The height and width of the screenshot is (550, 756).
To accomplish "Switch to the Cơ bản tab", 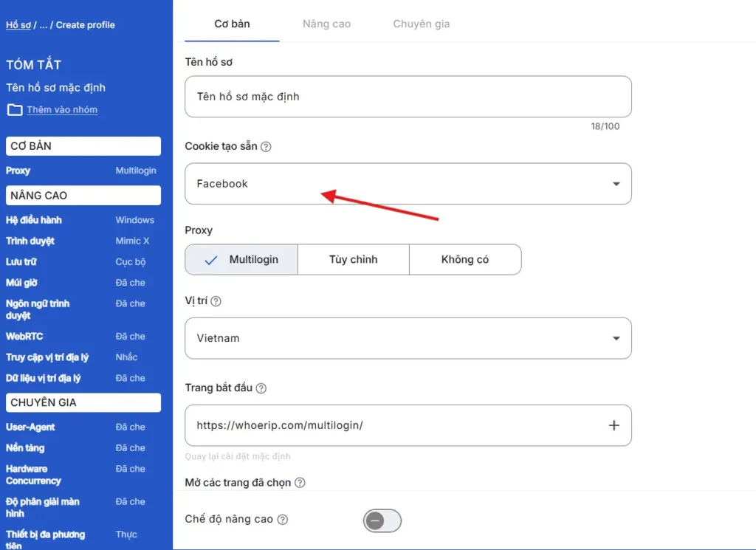I will point(232,24).
